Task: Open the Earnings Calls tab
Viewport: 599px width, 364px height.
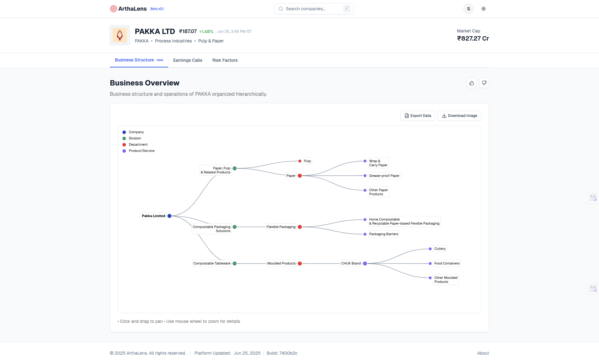Action: pyautogui.click(x=187, y=60)
